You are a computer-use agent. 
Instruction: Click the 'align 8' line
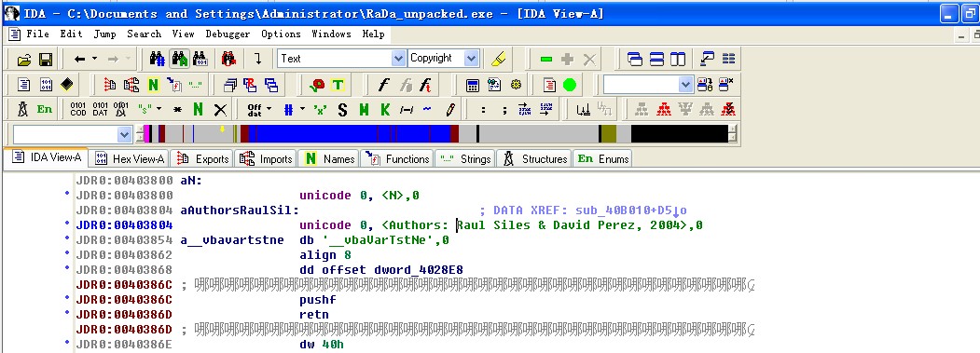[x=325, y=255]
